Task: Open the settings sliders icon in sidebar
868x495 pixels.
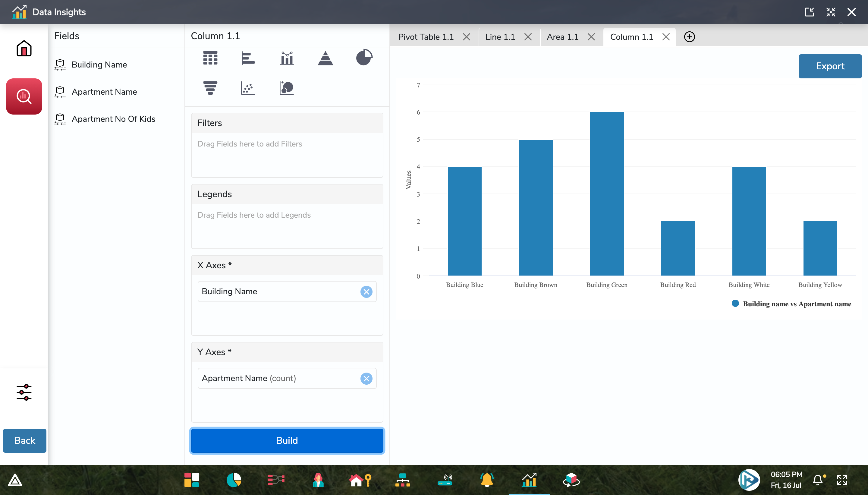Action: pyautogui.click(x=24, y=392)
